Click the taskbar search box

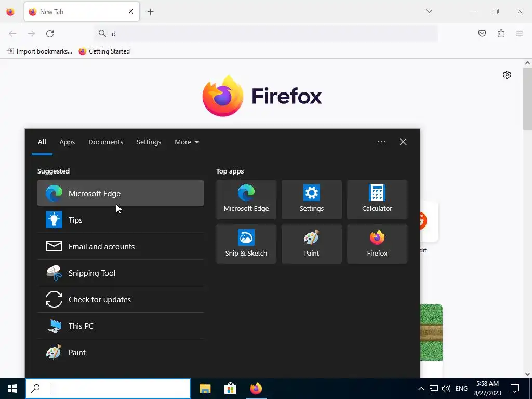pos(108,389)
